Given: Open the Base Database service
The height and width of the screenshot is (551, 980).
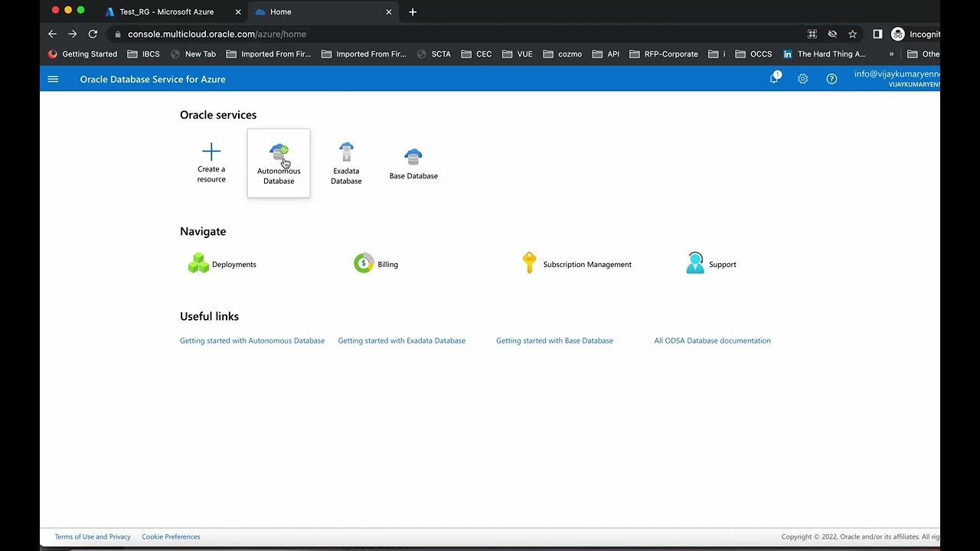Looking at the screenshot, I should tap(413, 165).
